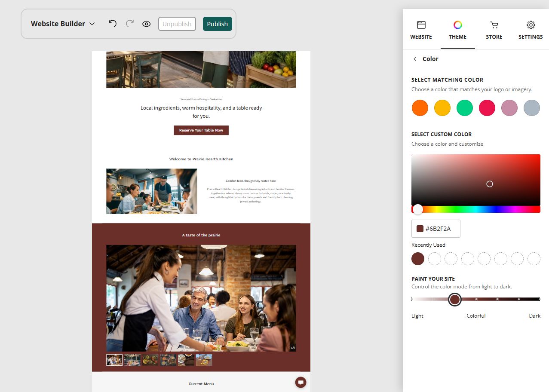Viewport: 549px width, 392px height.
Task: Preview the site with the eye icon
Action: [147, 24]
